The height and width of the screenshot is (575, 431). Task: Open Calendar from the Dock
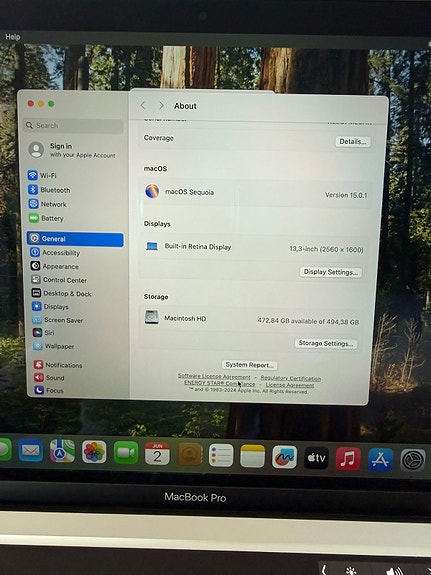(157, 454)
